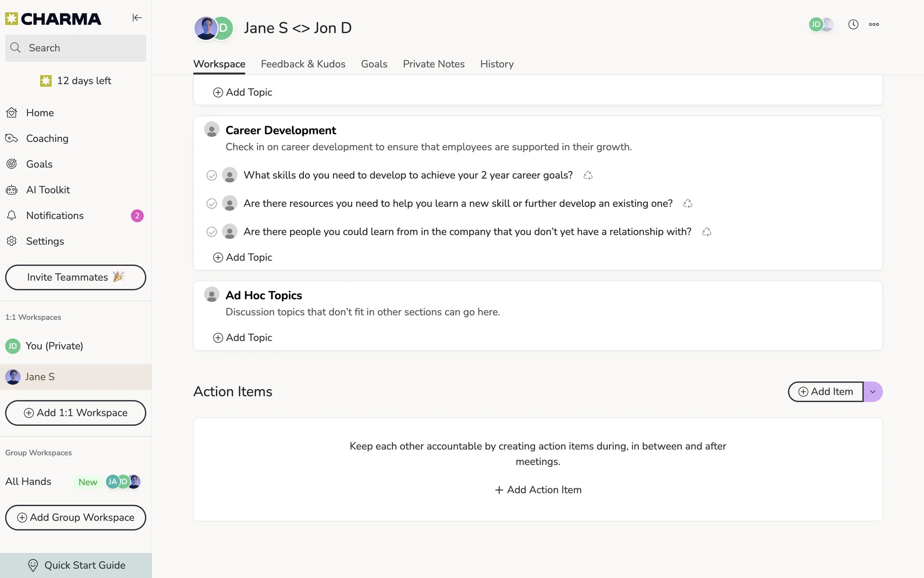The image size is (924, 578).
Task: Click the recurring icon on the learning resources topic
Action: pyautogui.click(x=688, y=204)
